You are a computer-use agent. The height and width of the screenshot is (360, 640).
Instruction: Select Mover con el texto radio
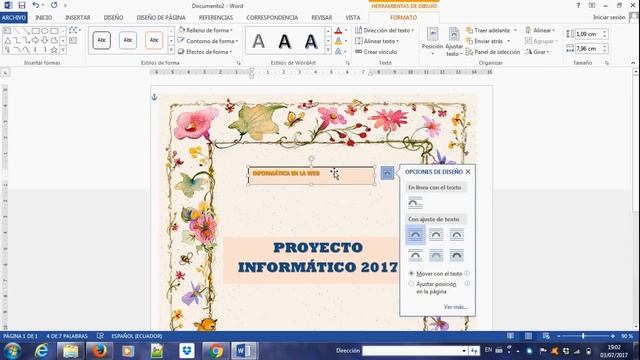tap(411, 273)
